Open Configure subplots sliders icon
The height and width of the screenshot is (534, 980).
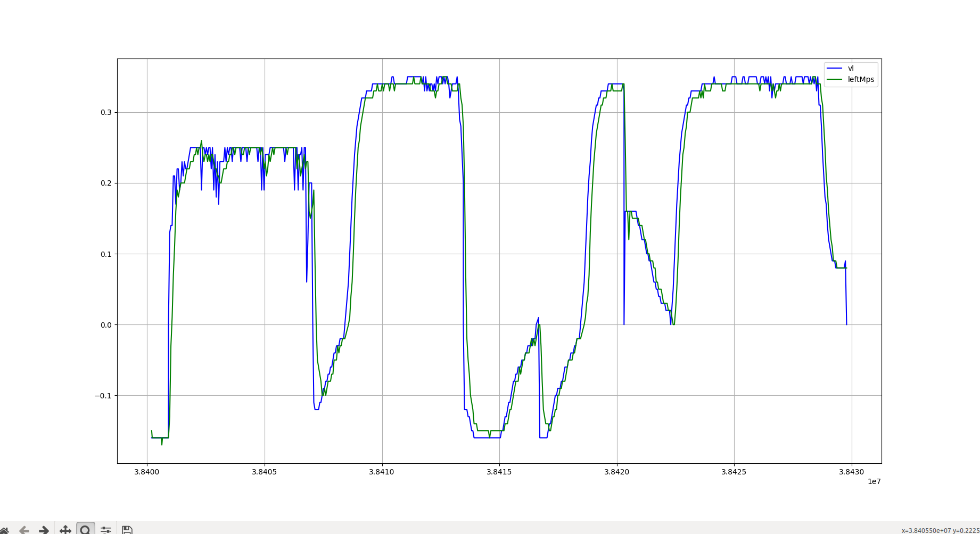[x=106, y=530]
